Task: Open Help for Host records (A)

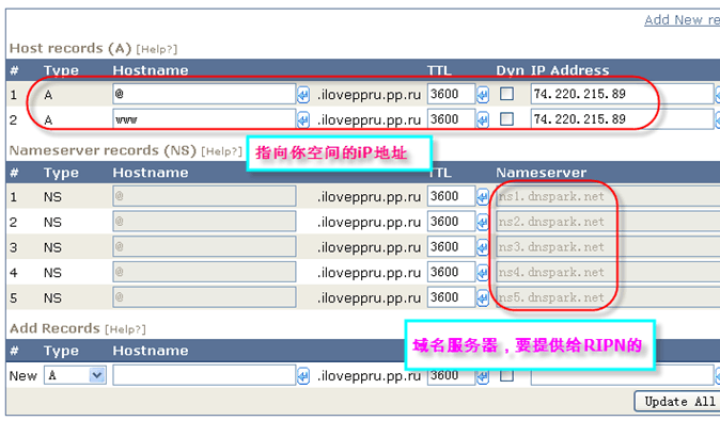Action: [x=155, y=49]
